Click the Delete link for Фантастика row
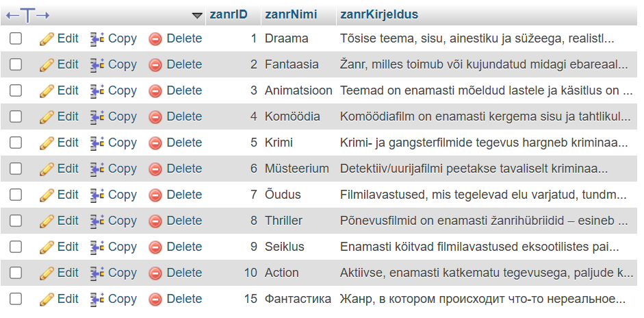The image size is (644, 318). pyautogui.click(x=183, y=299)
